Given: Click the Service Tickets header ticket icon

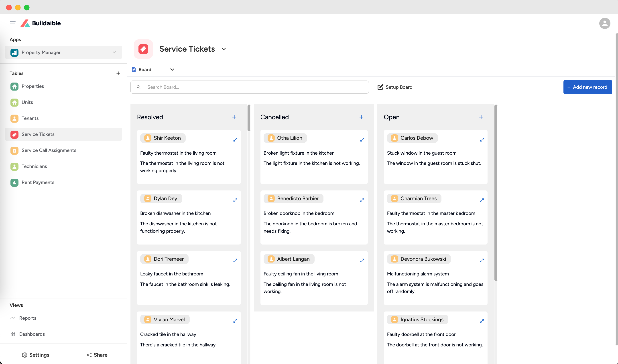Looking at the screenshot, I should [143, 49].
